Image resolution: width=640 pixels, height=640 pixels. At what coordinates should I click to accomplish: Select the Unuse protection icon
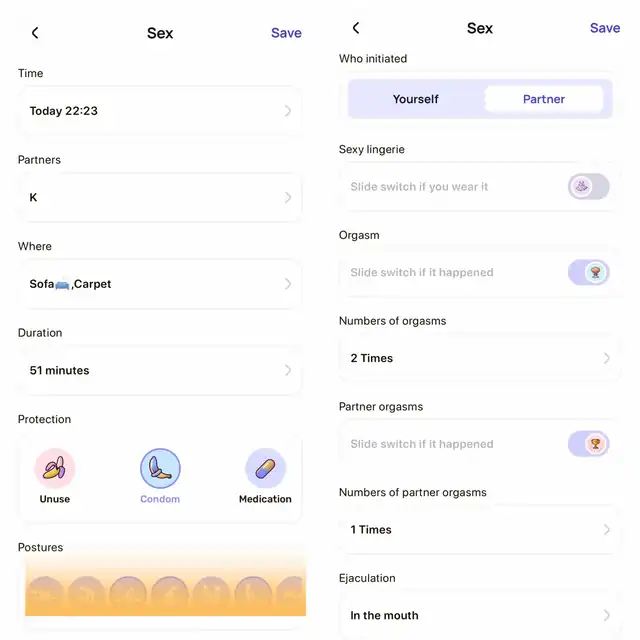(55, 469)
